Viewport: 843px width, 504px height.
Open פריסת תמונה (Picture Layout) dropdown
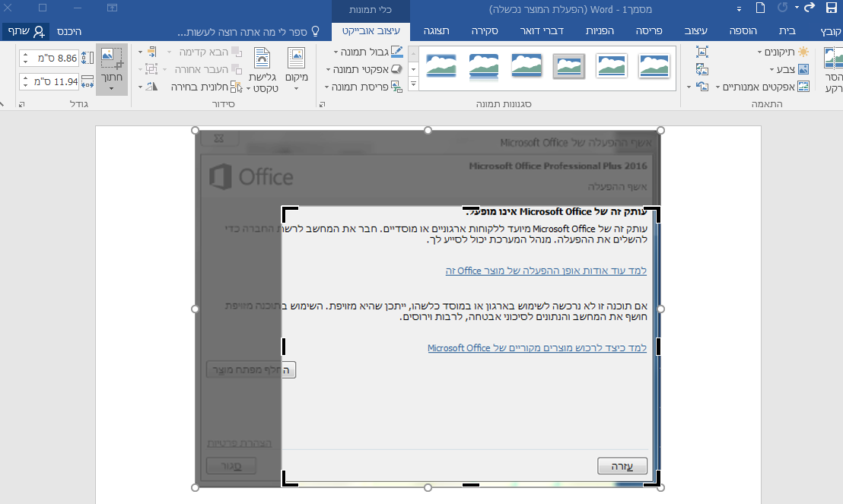pos(363,87)
